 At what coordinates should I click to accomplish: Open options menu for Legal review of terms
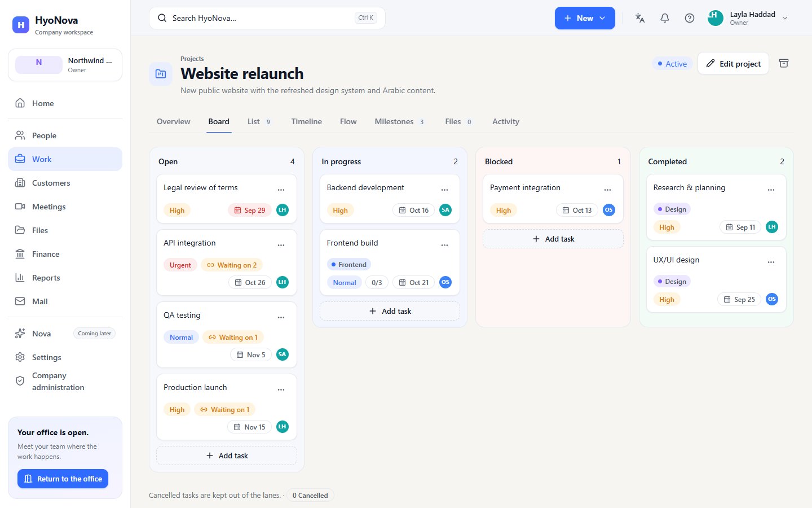(x=281, y=190)
